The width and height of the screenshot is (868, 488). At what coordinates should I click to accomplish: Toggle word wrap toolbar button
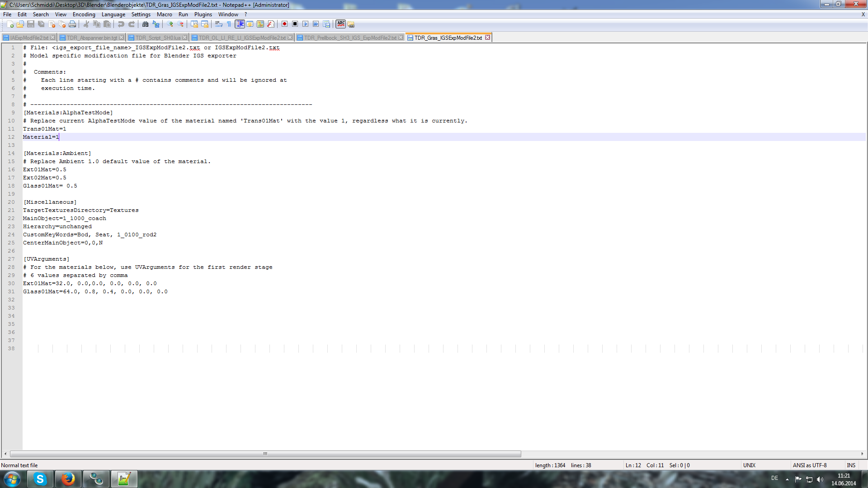[218, 24]
